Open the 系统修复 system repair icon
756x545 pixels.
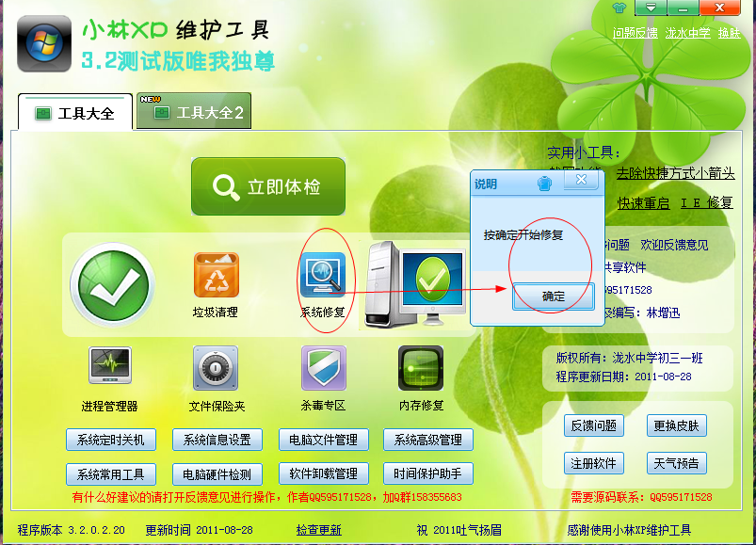point(322,276)
